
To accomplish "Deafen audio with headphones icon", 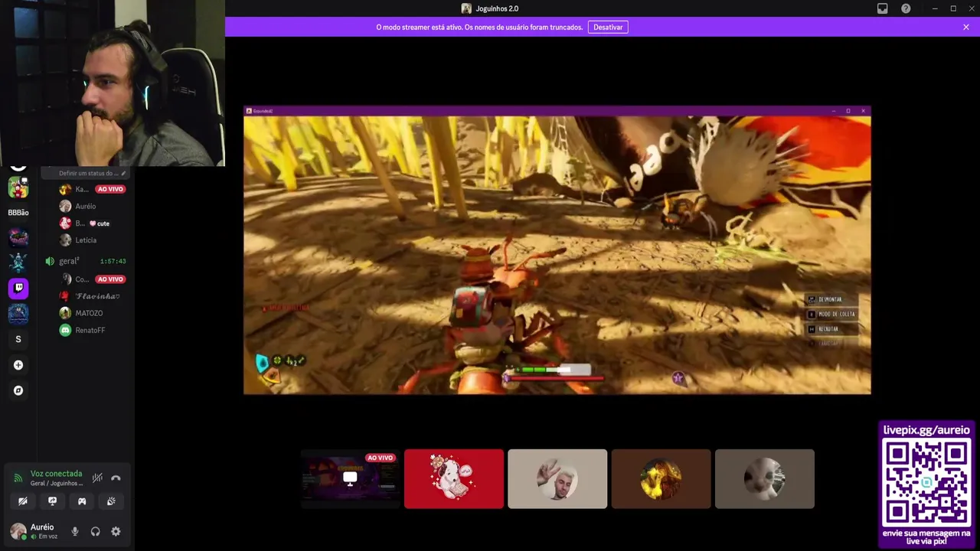I will coord(95,531).
